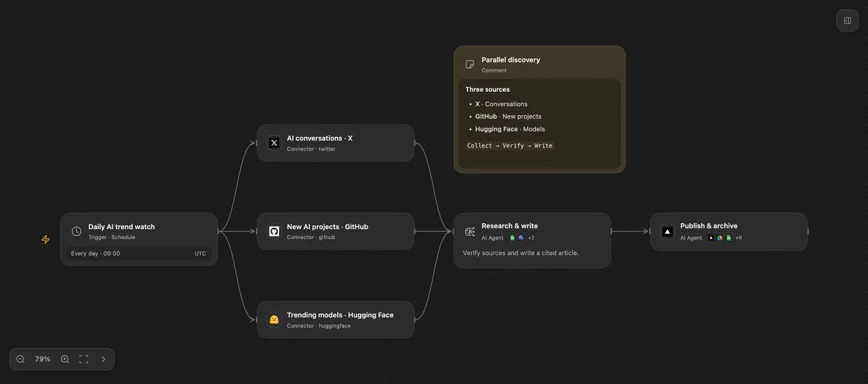Screen dimensions: 868x384
Task: Click the GitHub logo icon in New AI projects node
Action: (274, 231)
